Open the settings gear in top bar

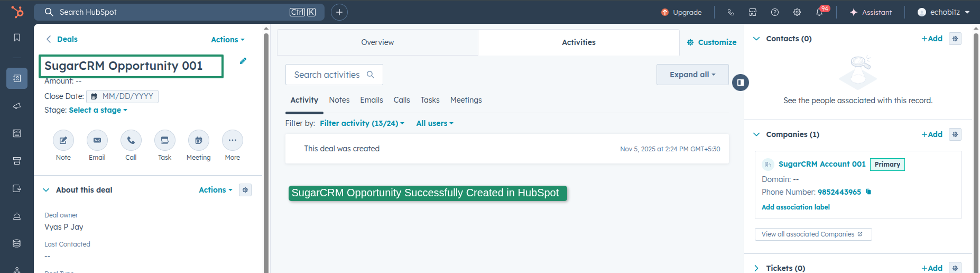(797, 12)
